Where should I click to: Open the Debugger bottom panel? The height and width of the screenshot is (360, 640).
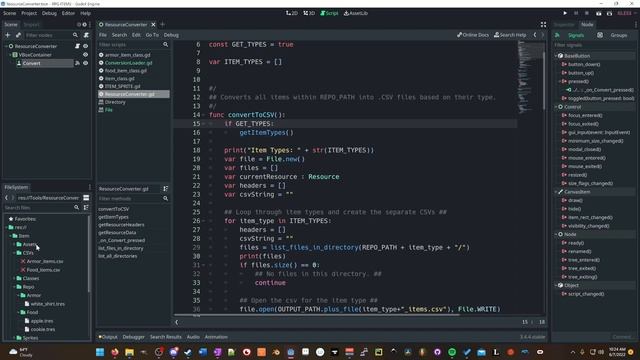[133, 337]
